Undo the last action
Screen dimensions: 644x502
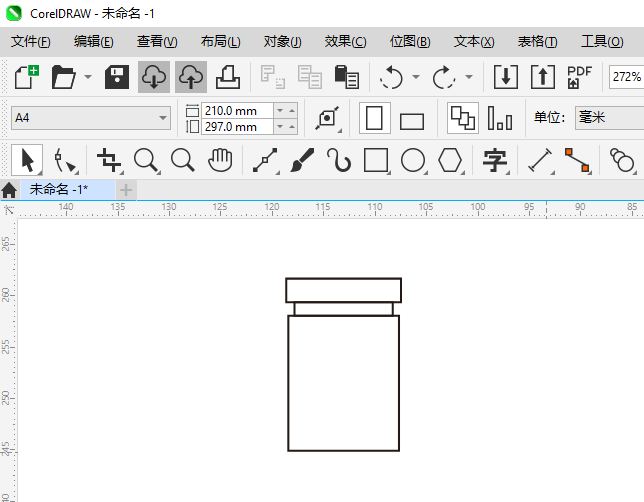point(391,77)
